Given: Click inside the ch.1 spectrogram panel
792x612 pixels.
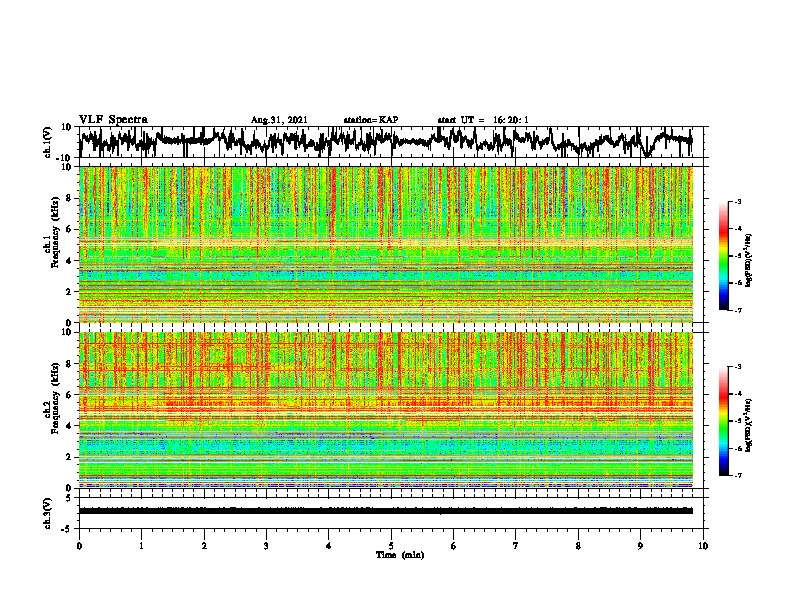Looking at the screenshot, I should point(386,244).
